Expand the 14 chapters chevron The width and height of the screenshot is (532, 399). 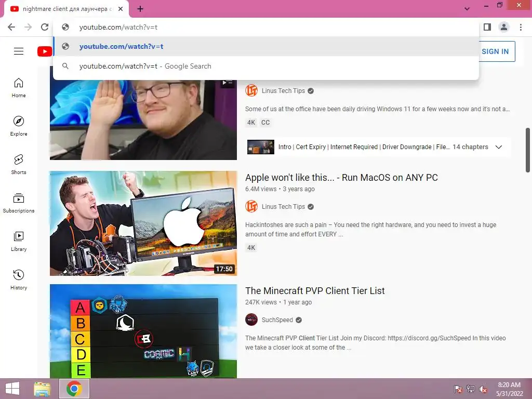(498, 147)
